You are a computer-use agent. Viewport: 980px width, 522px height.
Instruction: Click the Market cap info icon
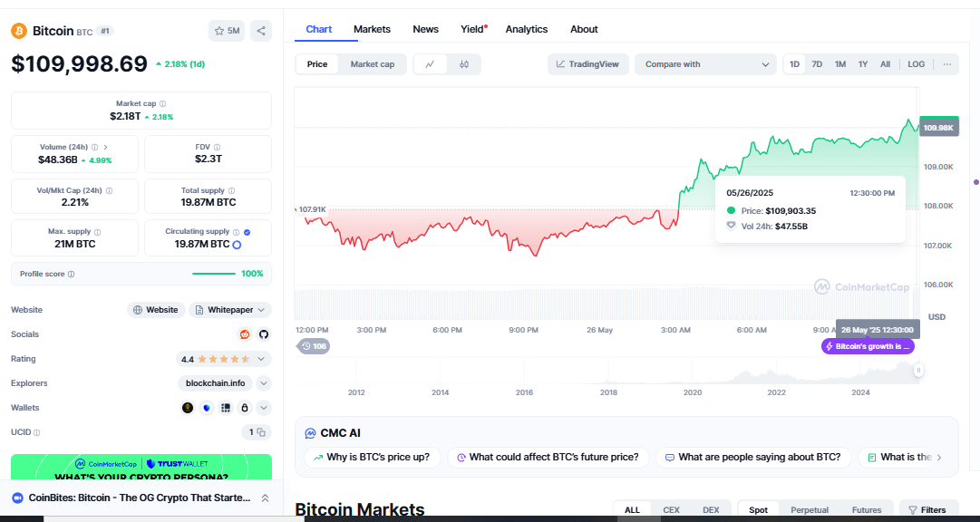click(x=162, y=104)
